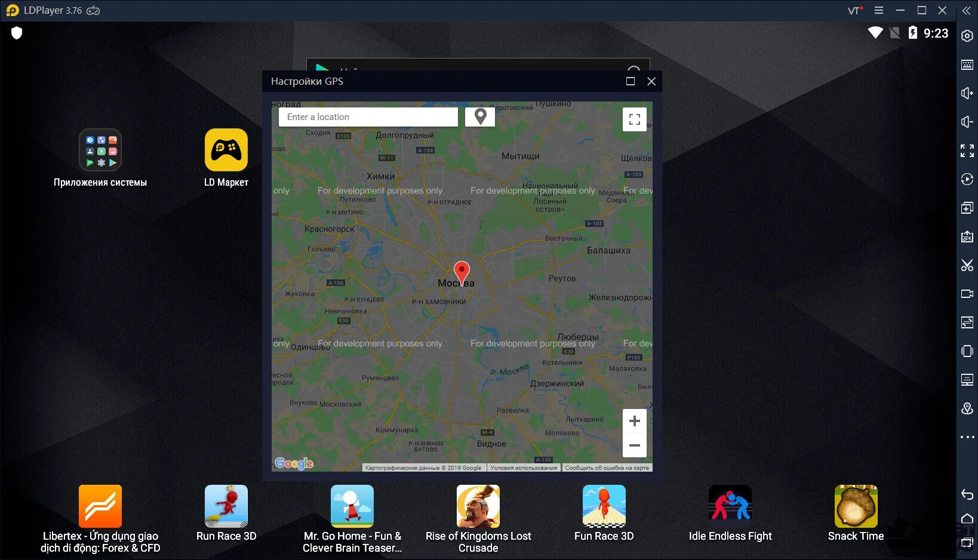Image resolution: width=978 pixels, height=560 pixels.
Task: Launch Mr. Go Home brain teaser game
Action: [352, 519]
